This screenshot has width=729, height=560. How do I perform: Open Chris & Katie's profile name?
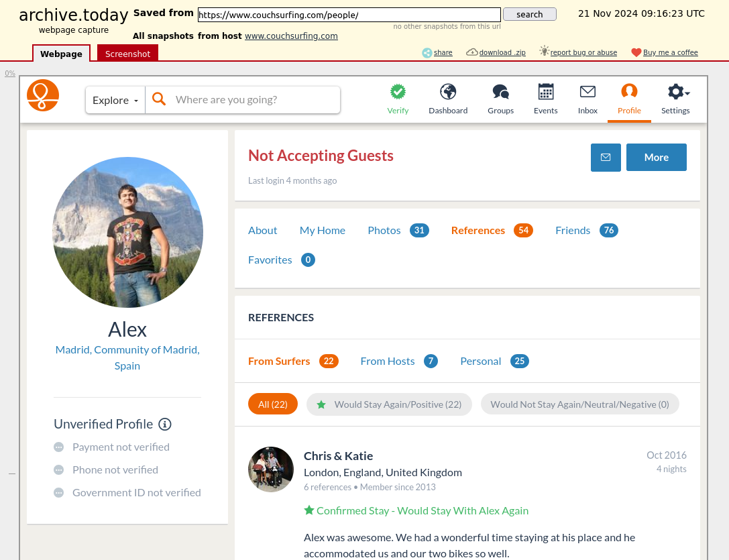[x=339, y=456]
